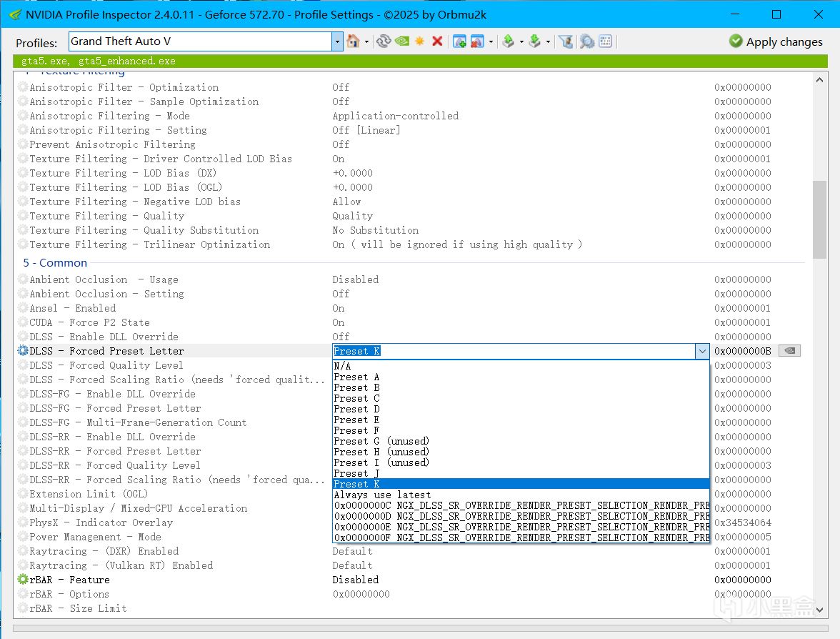Open the Profiles combo box dropdown arrow
This screenshot has height=639, width=840.
(x=338, y=42)
